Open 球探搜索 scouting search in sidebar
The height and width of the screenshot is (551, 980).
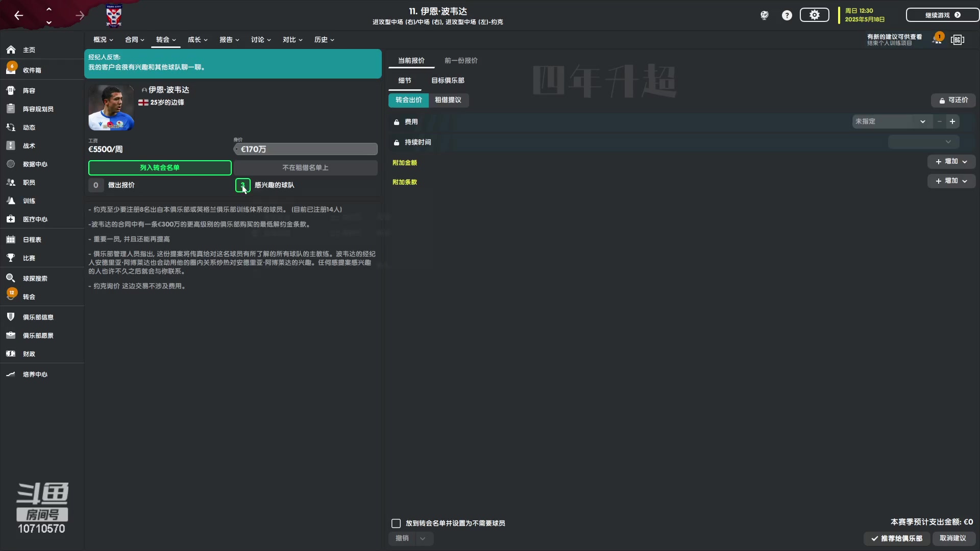pyautogui.click(x=35, y=279)
